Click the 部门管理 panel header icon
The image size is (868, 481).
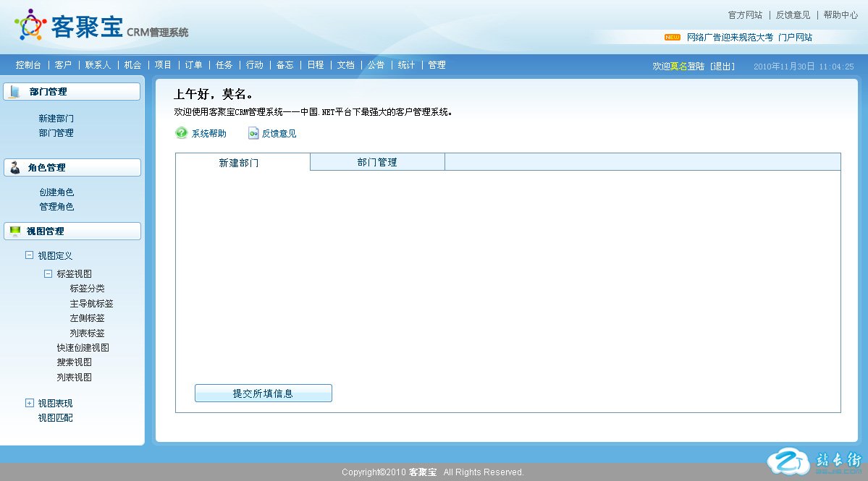click(15, 92)
